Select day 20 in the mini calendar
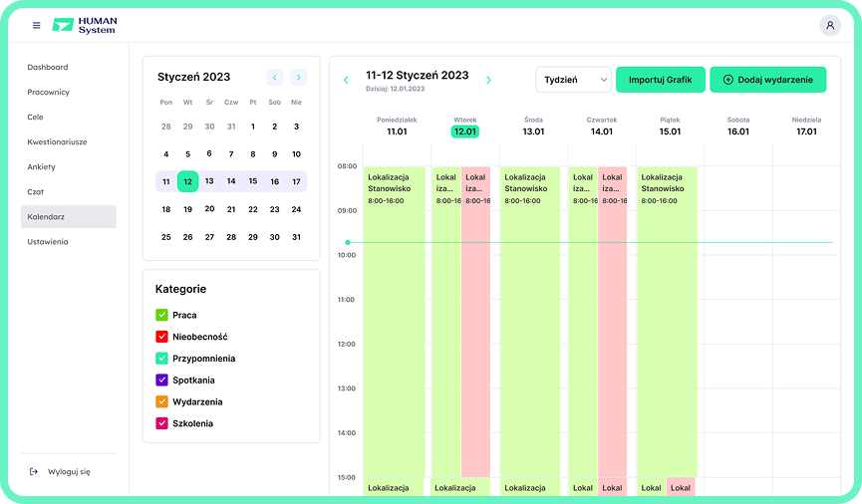This screenshot has width=862, height=504. [209, 209]
